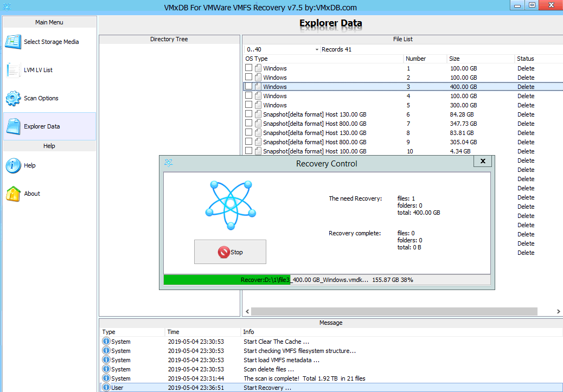Toggle checkbox of the 400.00 GB Windows file
Screen dimensions: 563x392
pyautogui.click(x=248, y=86)
